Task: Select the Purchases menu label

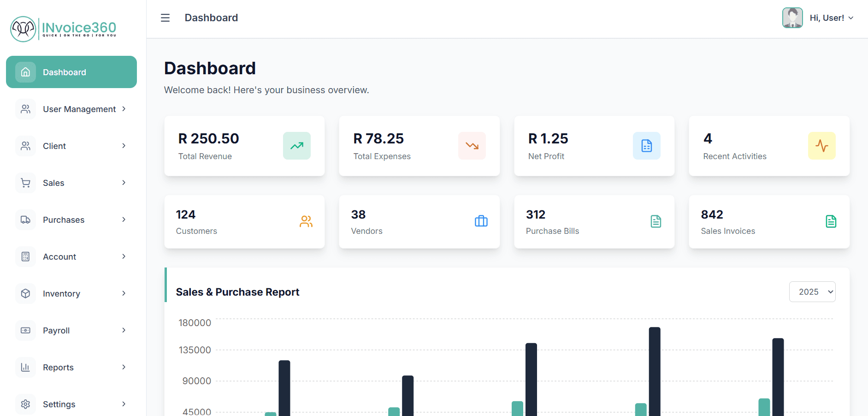Action: (x=64, y=220)
